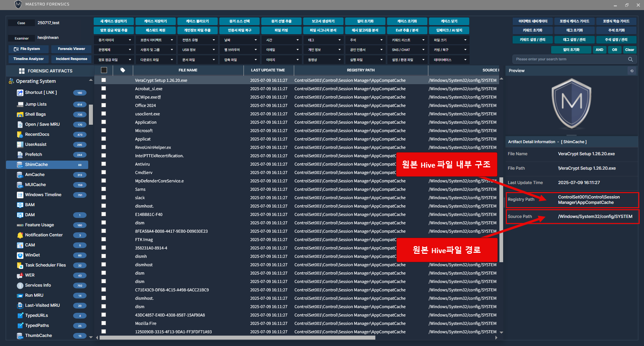Select the Jump Lists icon in sidebar
Image resolution: width=644 pixels, height=346 pixels.
[x=20, y=104]
